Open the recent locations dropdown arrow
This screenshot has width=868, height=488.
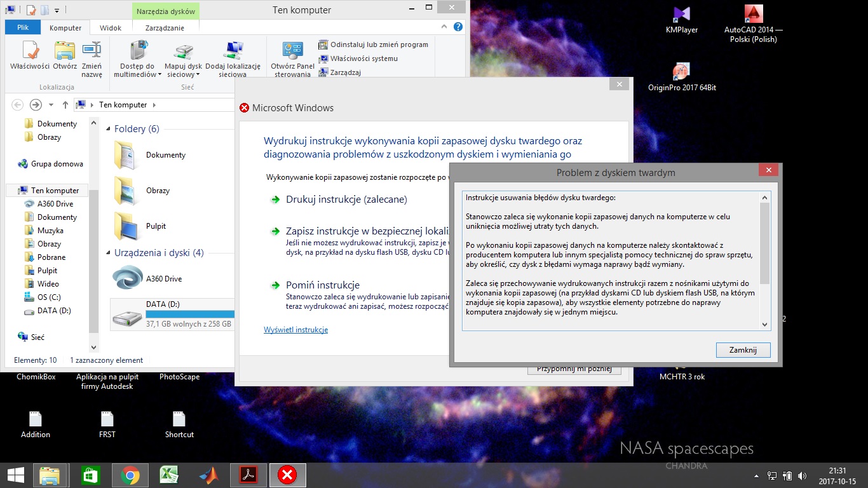point(50,105)
